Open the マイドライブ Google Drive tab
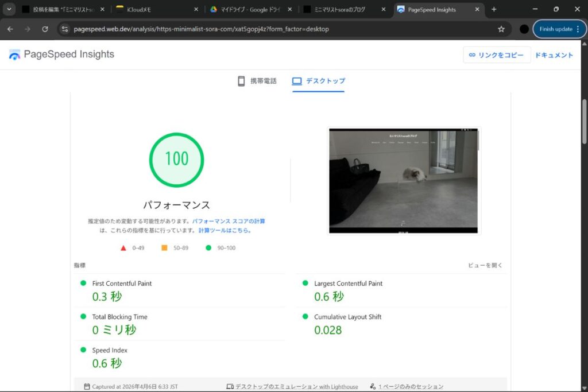This screenshot has width=588, height=392. tap(250, 9)
